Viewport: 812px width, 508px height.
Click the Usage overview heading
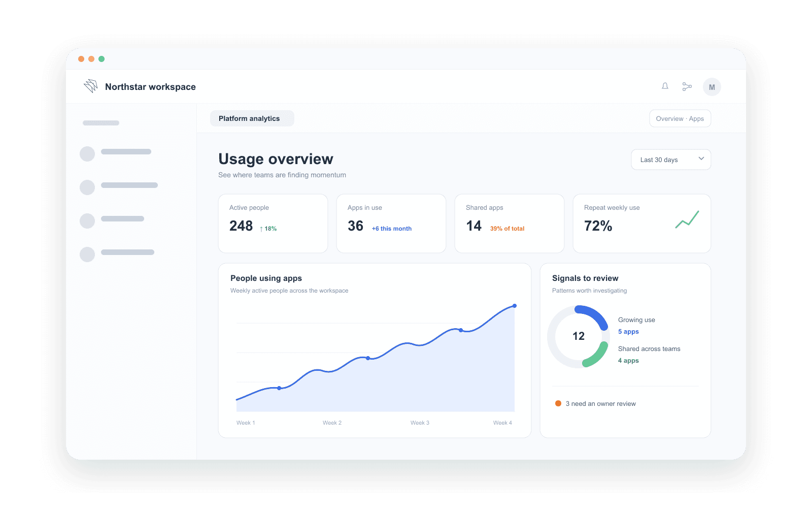tap(276, 159)
